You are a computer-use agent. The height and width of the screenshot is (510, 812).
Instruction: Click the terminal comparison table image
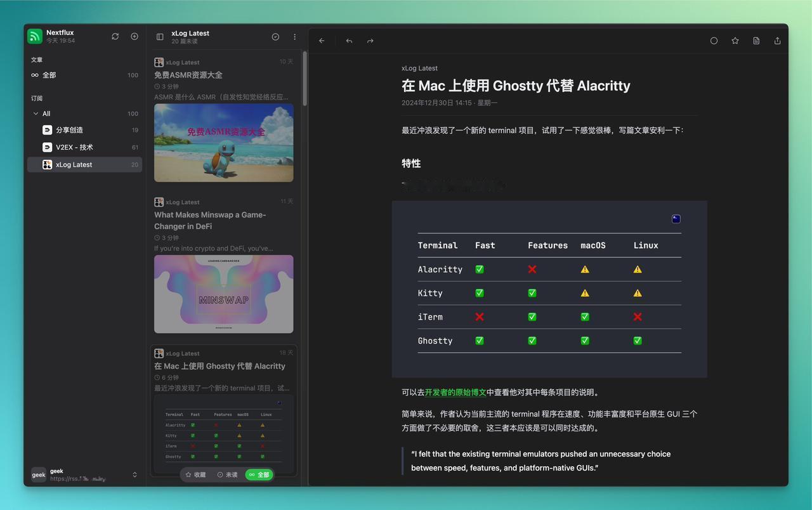tap(549, 289)
